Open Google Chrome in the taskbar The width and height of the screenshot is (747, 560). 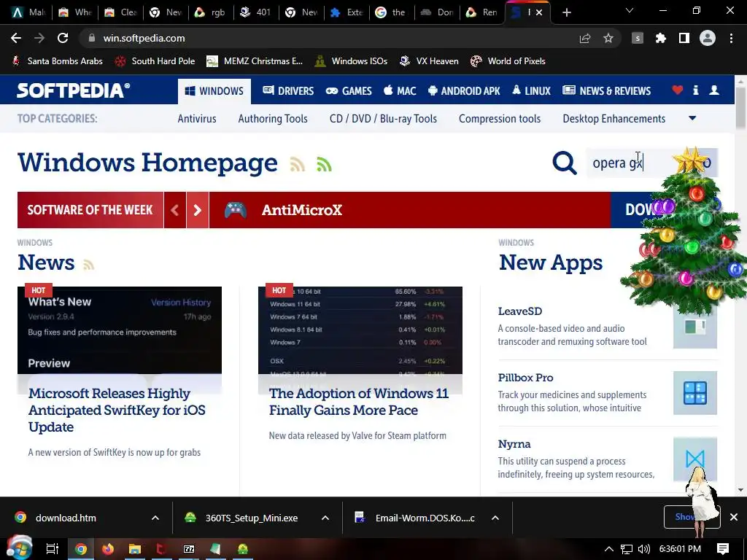pyautogui.click(x=81, y=549)
